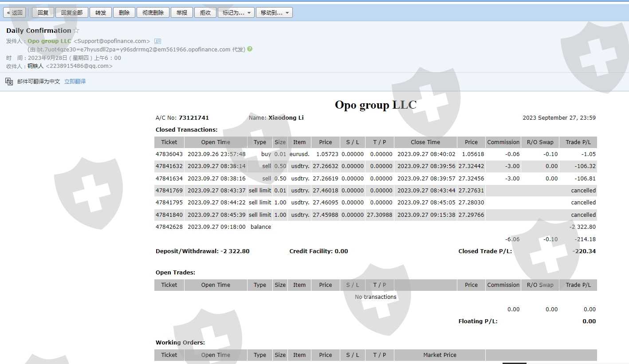This screenshot has width=629, height=364.
Task: Click the recipient name 钢铁人
Action: click(x=35, y=66)
